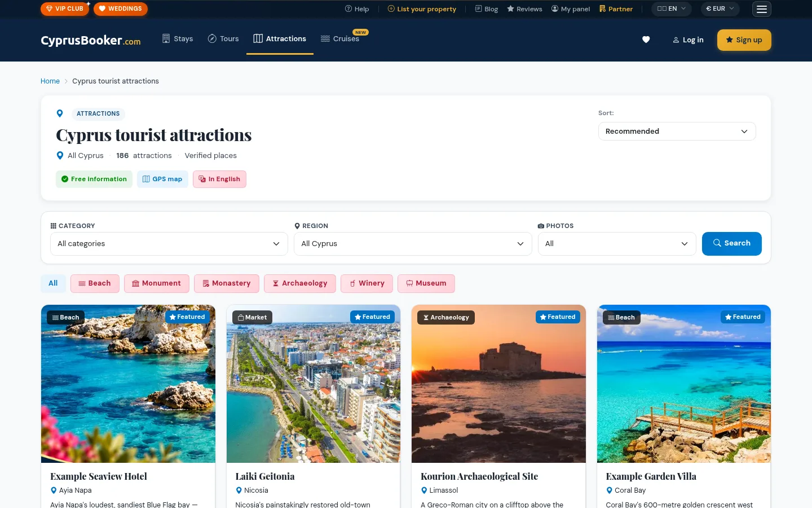Toggle the Museum filter chip
Image resolution: width=812 pixels, height=508 pixels.
[426, 283]
